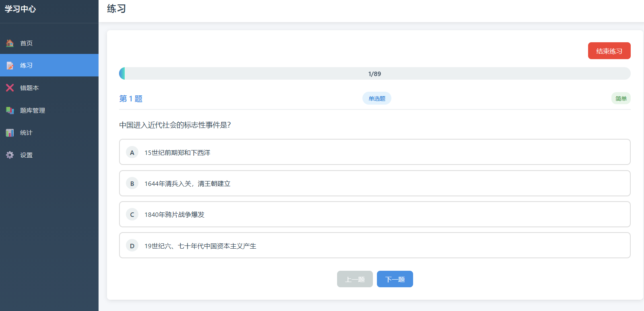Screen dimensions: 644x311
Task: Click the disabled 上一题 button
Action: 355,279
